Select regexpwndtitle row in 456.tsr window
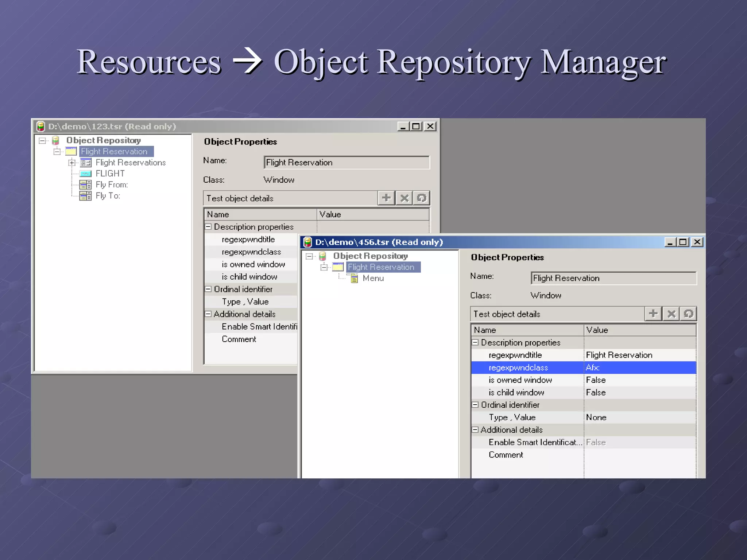The width and height of the screenshot is (747, 560). coord(584,355)
